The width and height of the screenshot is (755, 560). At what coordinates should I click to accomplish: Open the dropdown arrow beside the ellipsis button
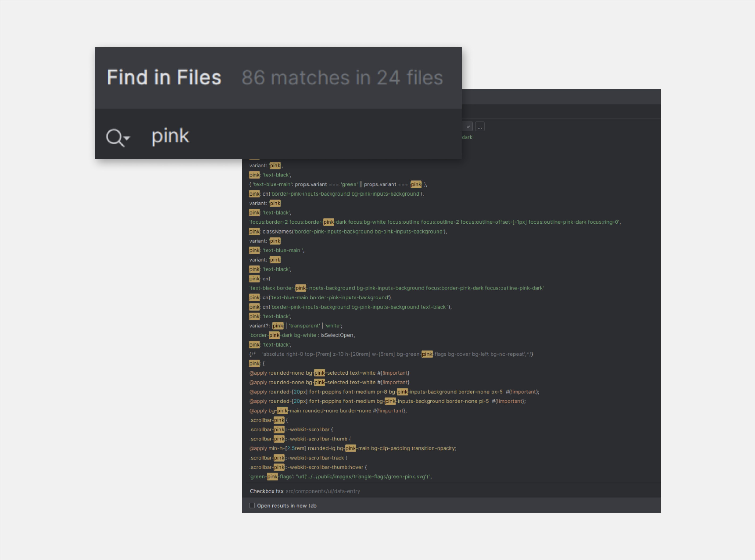coord(468,127)
